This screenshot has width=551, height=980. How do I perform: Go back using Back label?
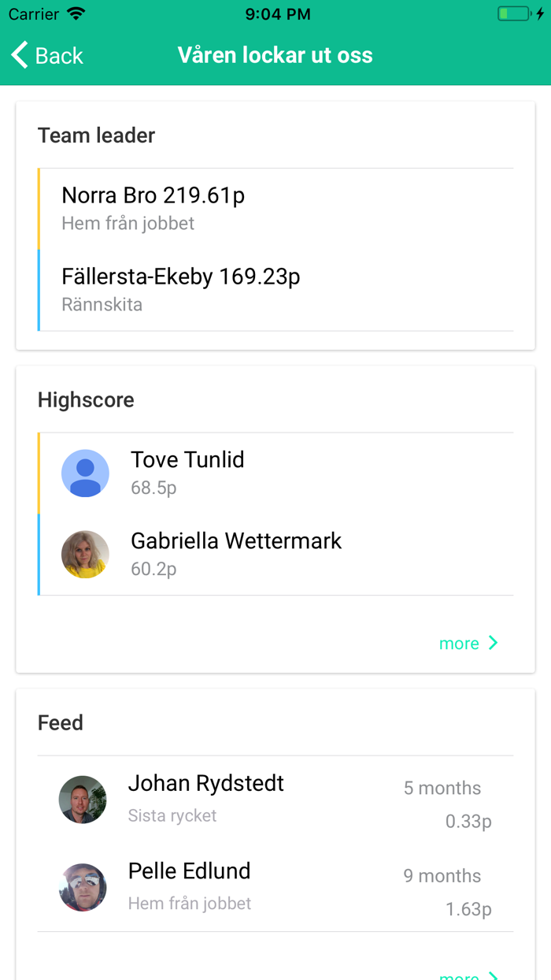(59, 56)
